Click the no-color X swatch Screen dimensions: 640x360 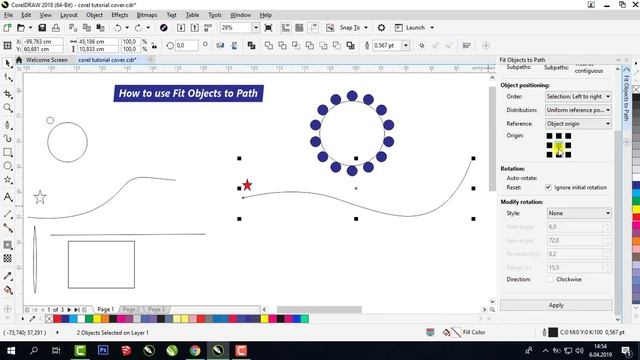point(49,319)
